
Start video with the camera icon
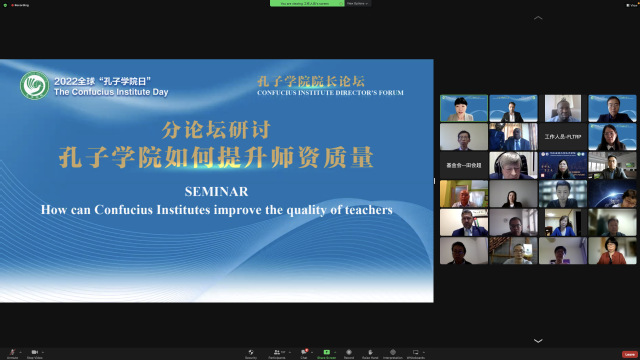point(35,352)
